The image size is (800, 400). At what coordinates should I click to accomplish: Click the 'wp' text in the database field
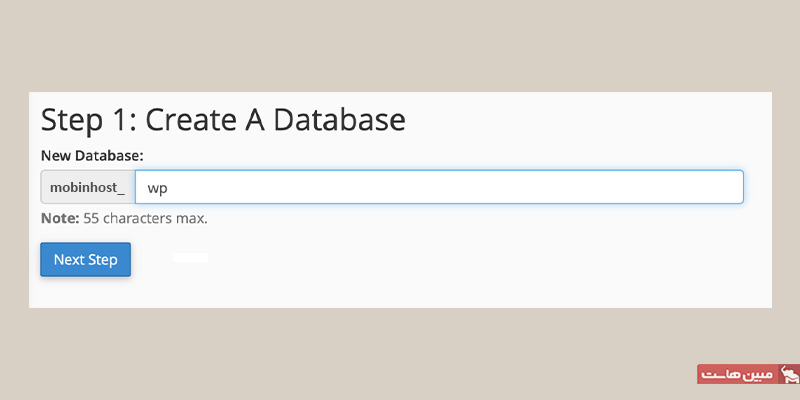[x=157, y=188]
